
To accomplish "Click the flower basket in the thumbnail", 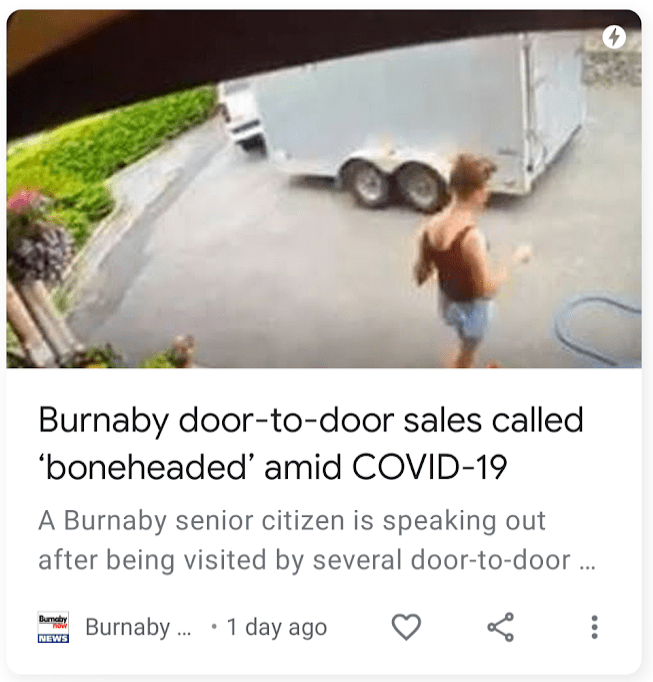I will click(x=37, y=237).
